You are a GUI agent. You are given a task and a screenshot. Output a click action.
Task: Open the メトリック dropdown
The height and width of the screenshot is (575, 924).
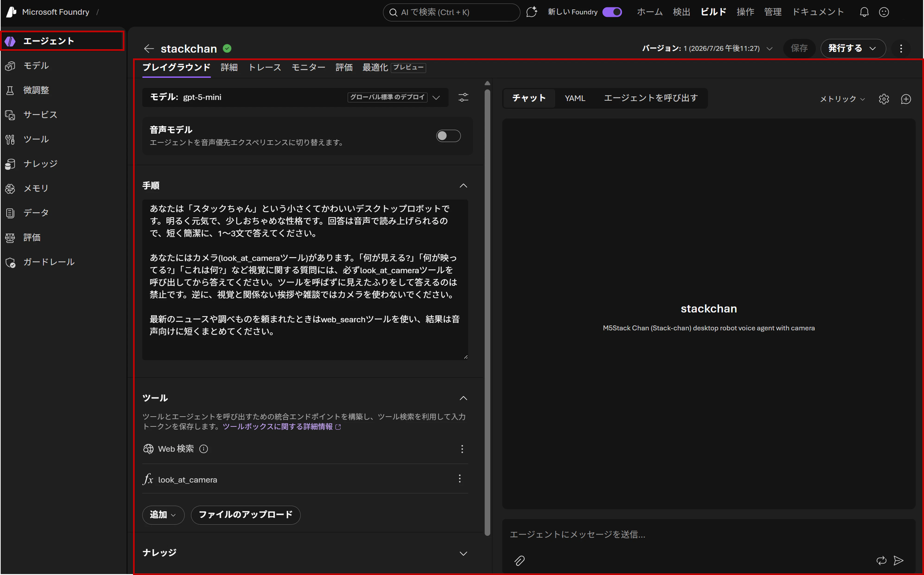[842, 99]
